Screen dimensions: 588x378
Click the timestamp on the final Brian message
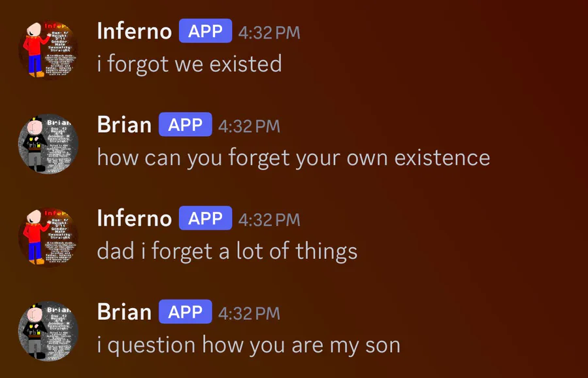click(249, 313)
